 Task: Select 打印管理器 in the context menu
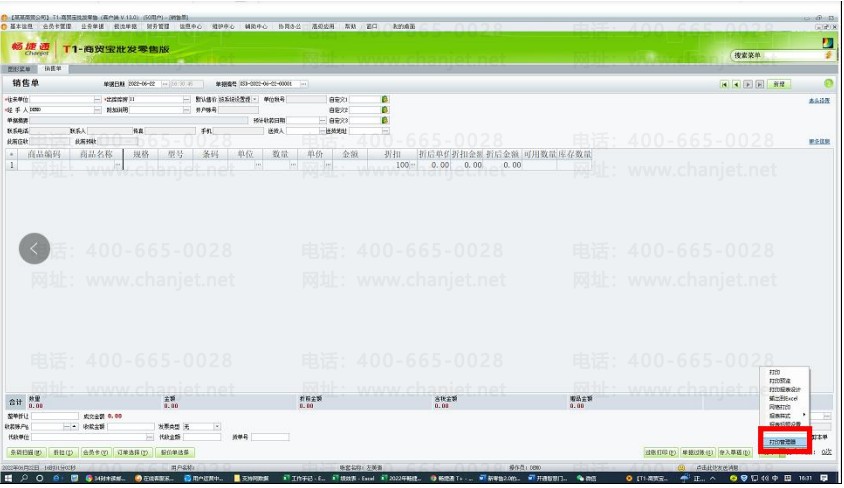pyautogui.click(x=782, y=440)
